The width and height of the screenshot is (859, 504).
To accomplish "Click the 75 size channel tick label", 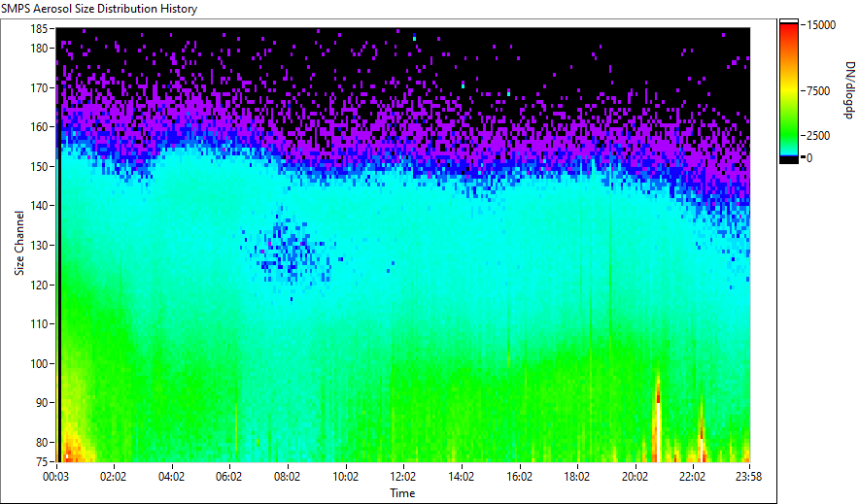I will 41,462.
